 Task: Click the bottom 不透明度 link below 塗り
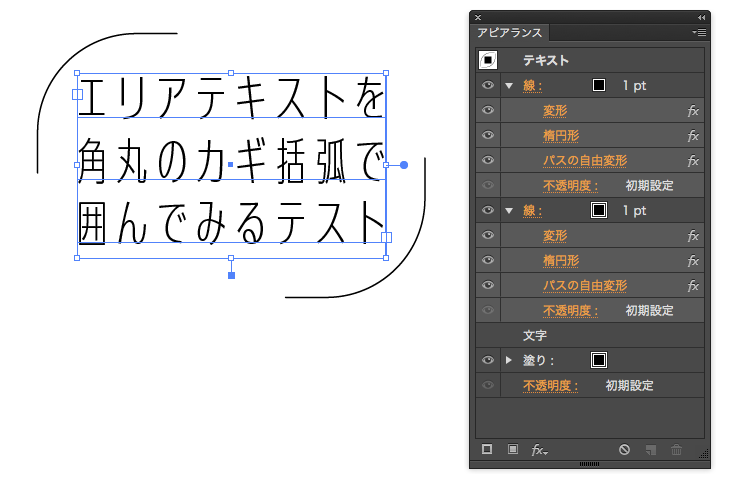(x=551, y=386)
